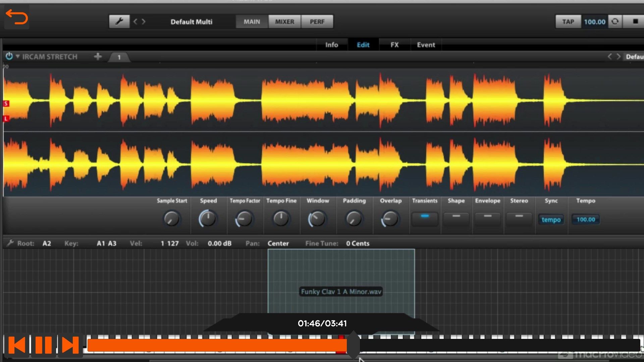Click the Root note A2 value
Screen dimensions: 644x362
[47, 243]
